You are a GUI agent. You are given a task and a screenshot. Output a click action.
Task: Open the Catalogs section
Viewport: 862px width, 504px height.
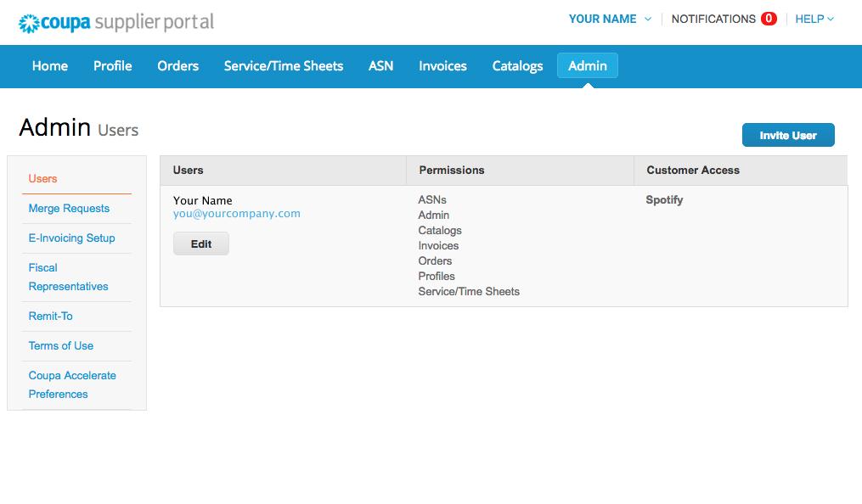(517, 66)
